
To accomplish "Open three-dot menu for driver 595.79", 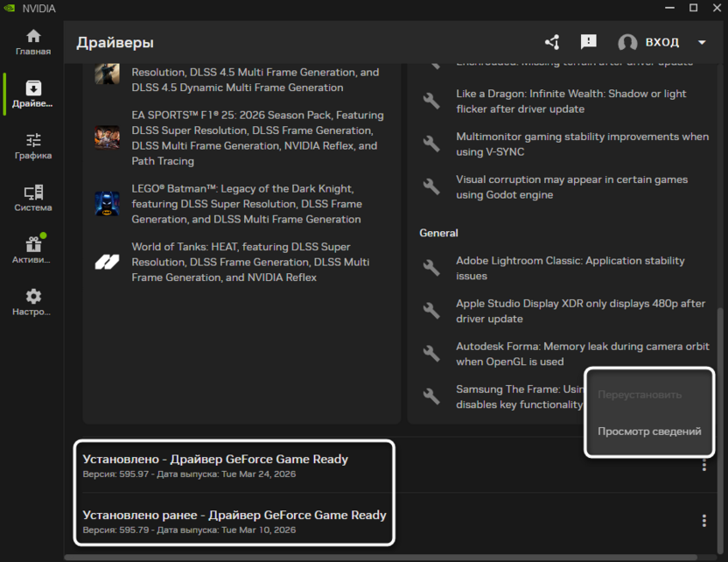I will pyautogui.click(x=703, y=521).
